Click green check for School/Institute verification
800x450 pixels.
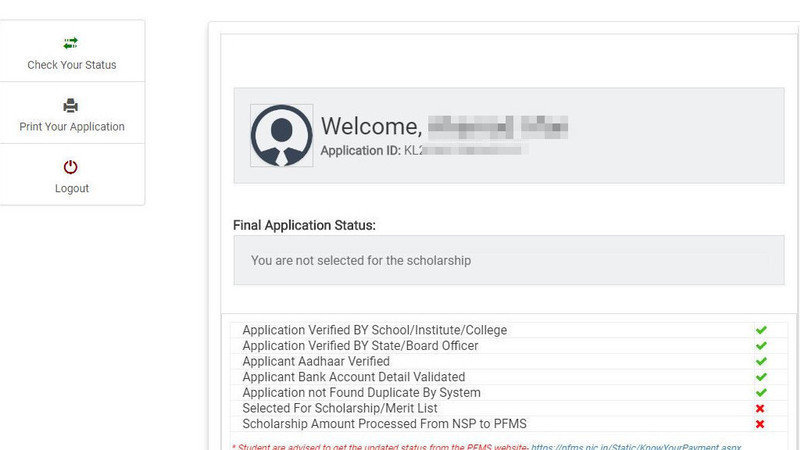click(x=761, y=330)
